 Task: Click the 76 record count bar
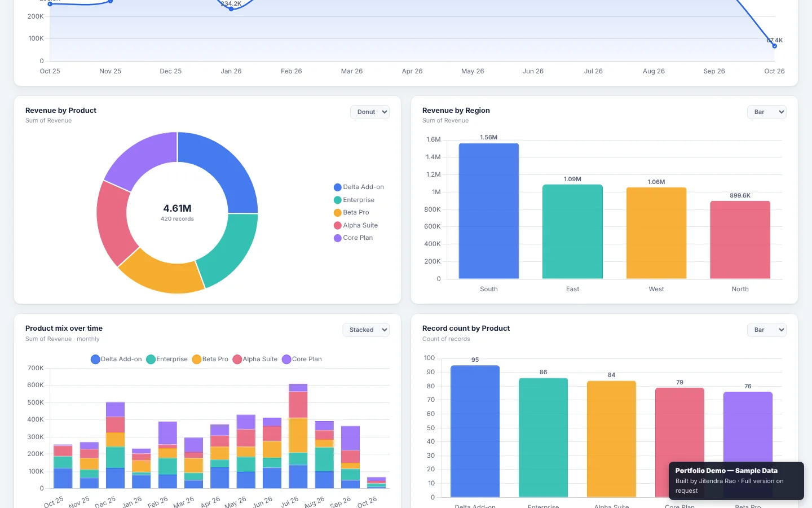click(x=748, y=427)
